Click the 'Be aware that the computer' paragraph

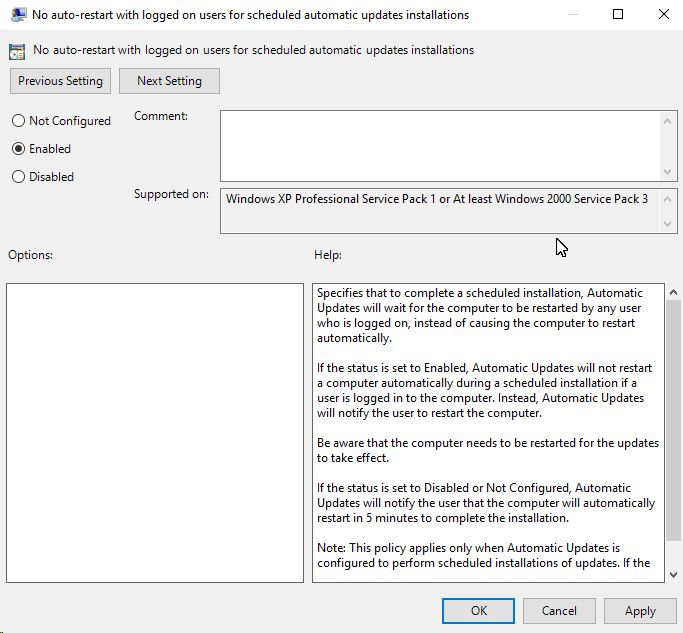click(488, 450)
